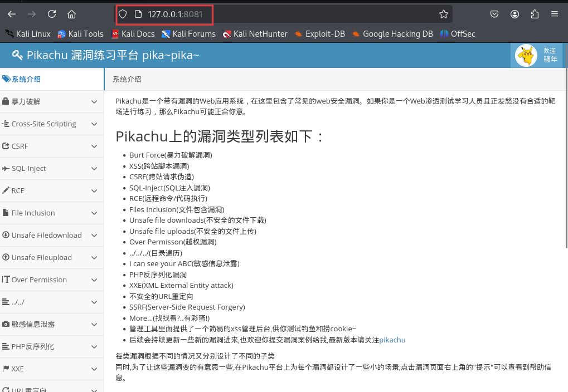This screenshot has width=568, height=392.
Task: Click the shield tracking protection icon
Action: click(123, 14)
